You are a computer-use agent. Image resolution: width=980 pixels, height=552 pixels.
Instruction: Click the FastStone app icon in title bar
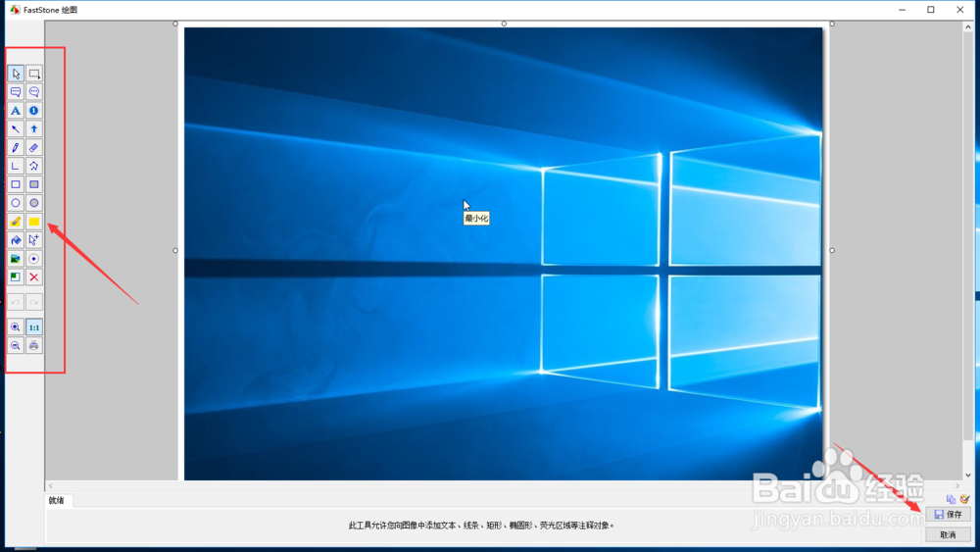tap(15, 10)
